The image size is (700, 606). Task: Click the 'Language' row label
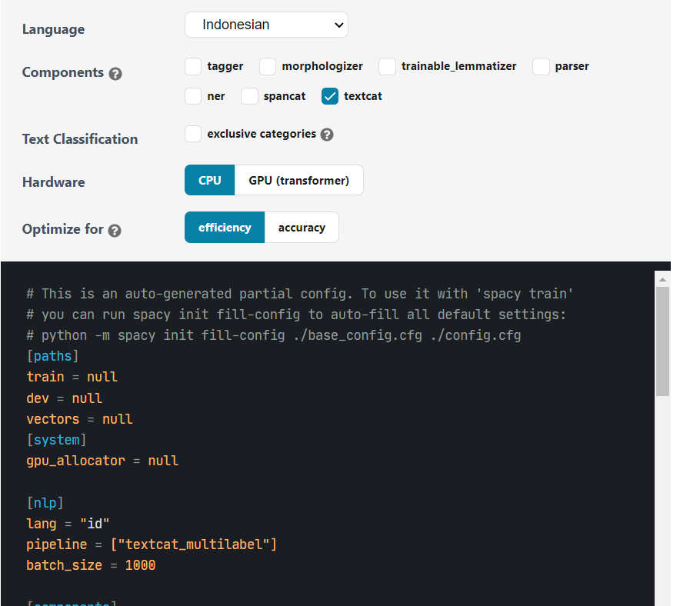pos(54,29)
